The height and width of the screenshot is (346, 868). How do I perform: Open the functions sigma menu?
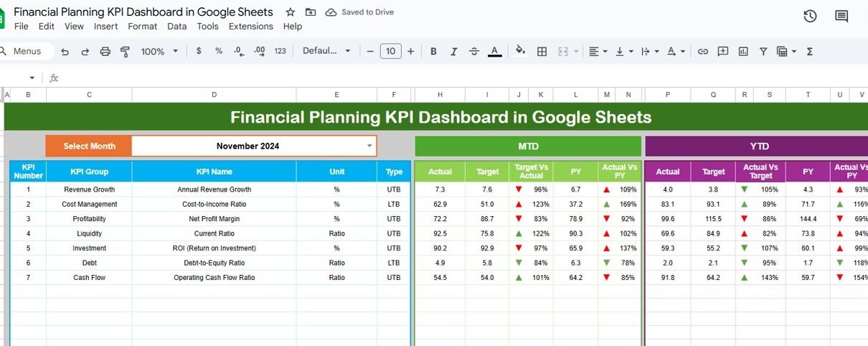point(810,52)
